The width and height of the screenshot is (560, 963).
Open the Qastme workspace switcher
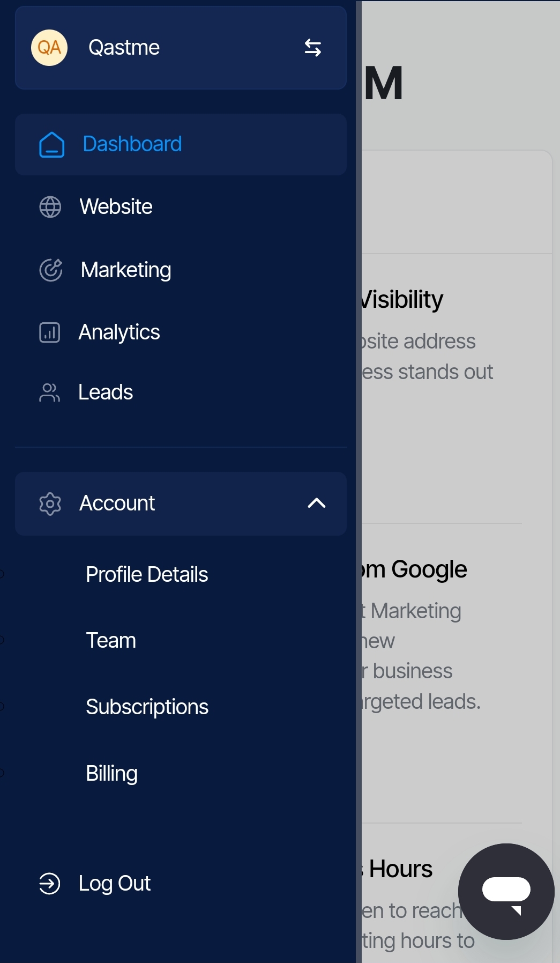point(124,48)
